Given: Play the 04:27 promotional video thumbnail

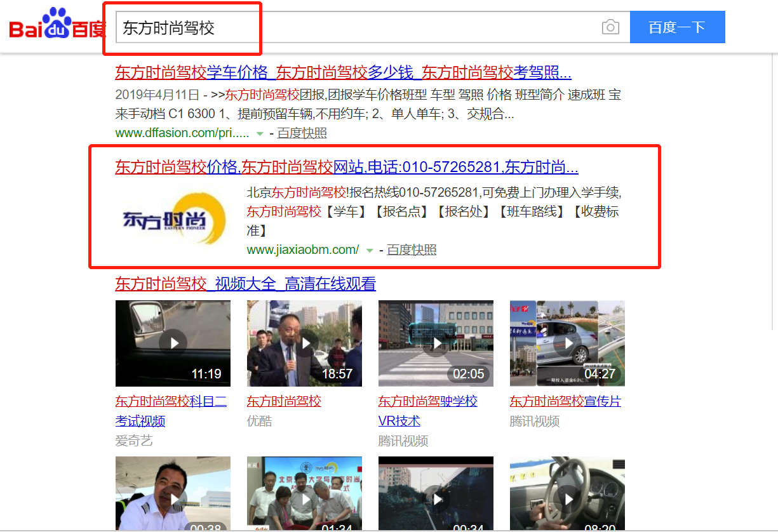Looking at the screenshot, I should 567,343.
